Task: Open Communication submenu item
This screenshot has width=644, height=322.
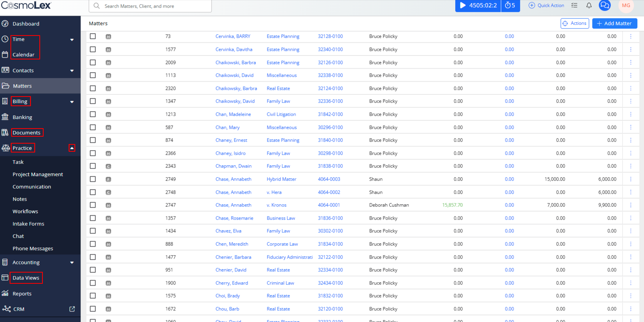Action: click(x=32, y=187)
